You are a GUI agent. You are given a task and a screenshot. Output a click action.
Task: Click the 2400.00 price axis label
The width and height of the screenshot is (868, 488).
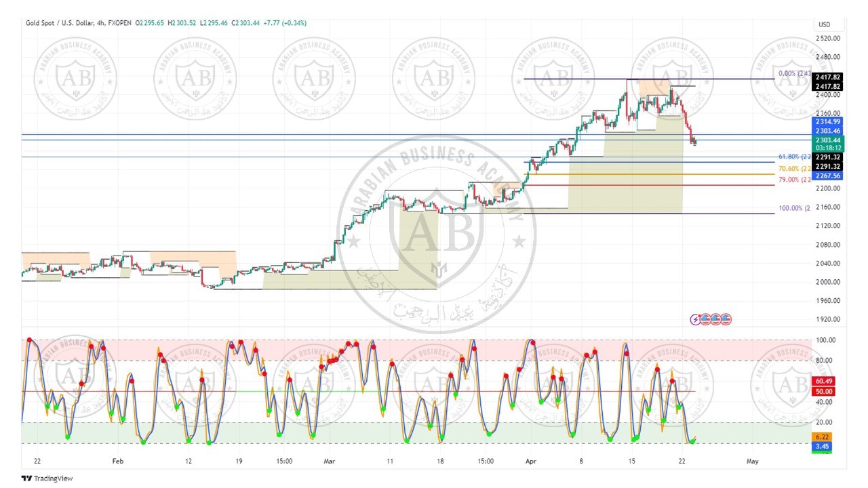829,95
